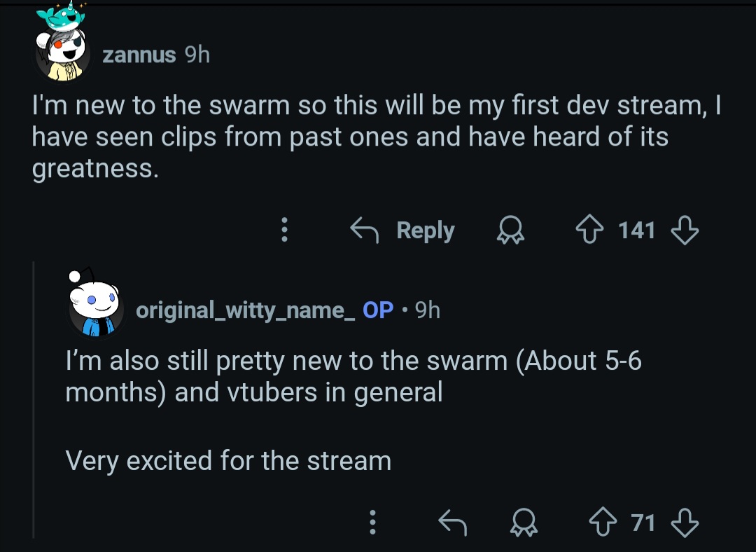Open the original_witty_name_ username profile link
The image size is (756, 552).
pyautogui.click(x=246, y=310)
